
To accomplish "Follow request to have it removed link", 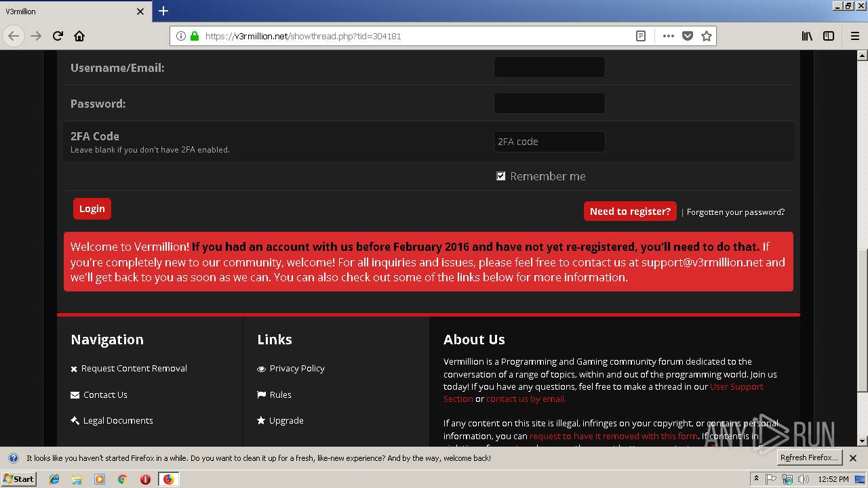I will click(x=614, y=436).
